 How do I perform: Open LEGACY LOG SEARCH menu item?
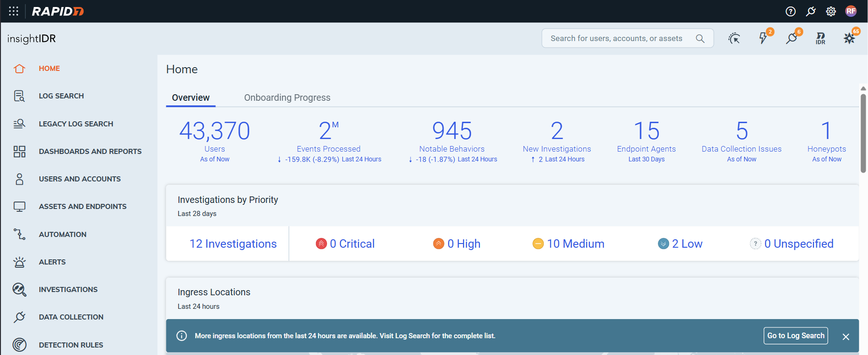76,124
